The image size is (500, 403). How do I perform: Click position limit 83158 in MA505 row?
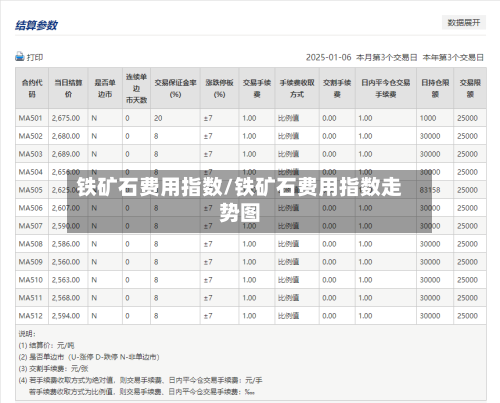430,190
